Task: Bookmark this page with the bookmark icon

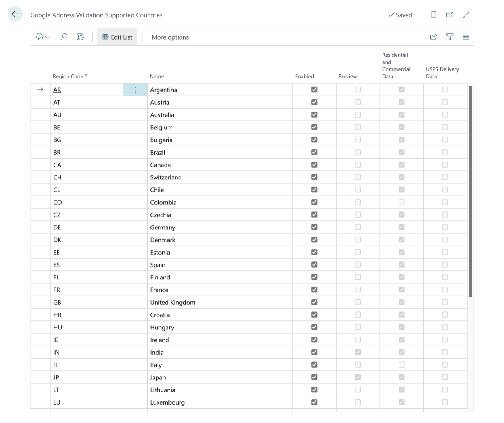Action: coord(434,15)
